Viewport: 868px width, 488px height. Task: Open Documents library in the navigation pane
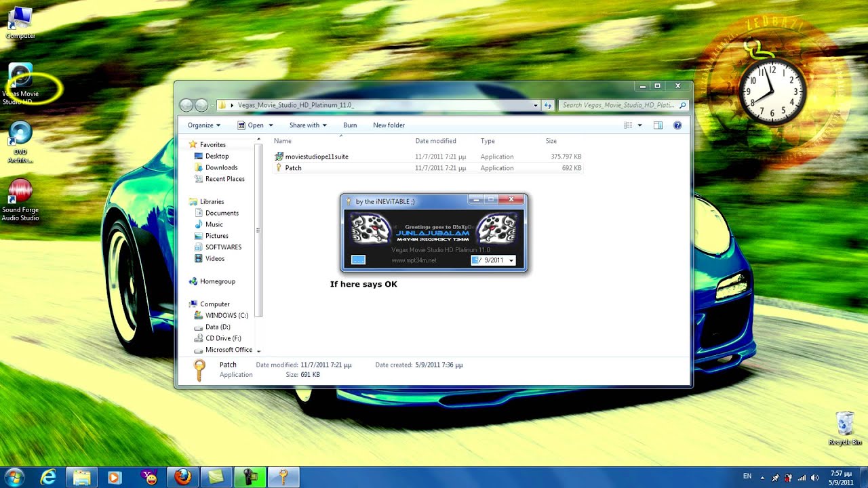222,213
